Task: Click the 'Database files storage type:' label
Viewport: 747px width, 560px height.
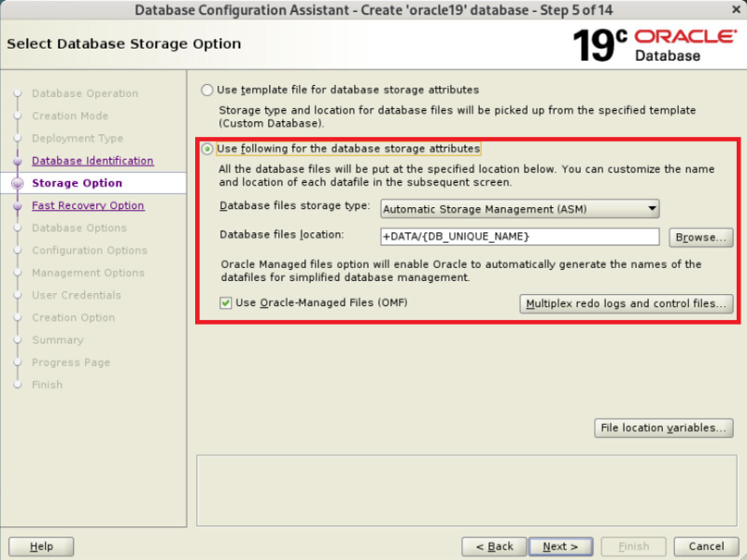Action: point(294,205)
